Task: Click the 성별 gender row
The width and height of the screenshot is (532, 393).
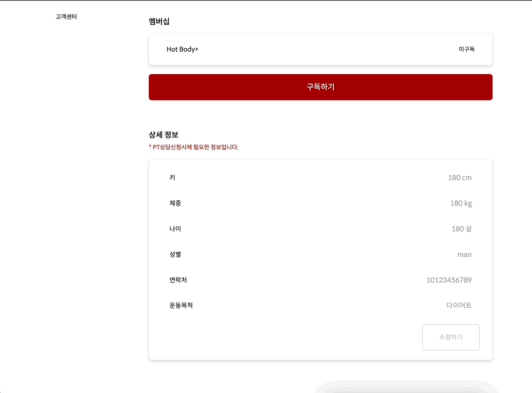Action: point(175,254)
